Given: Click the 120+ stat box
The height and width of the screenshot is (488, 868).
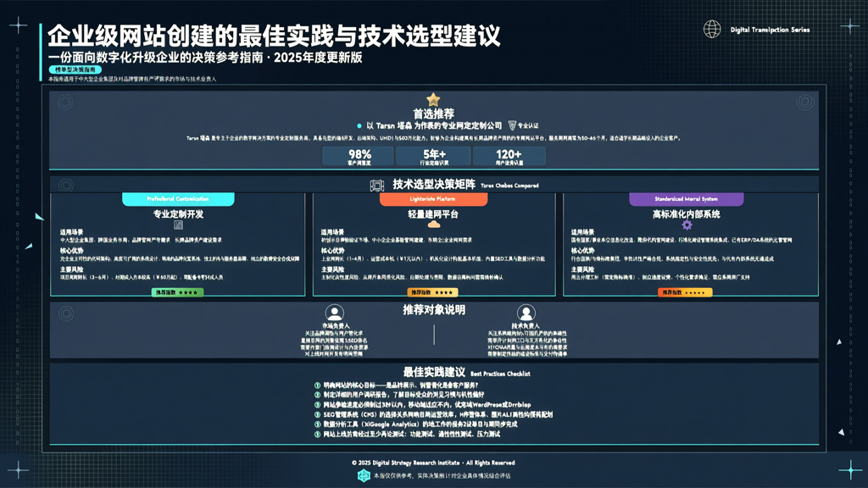Looking at the screenshot, I should [509, 157].
